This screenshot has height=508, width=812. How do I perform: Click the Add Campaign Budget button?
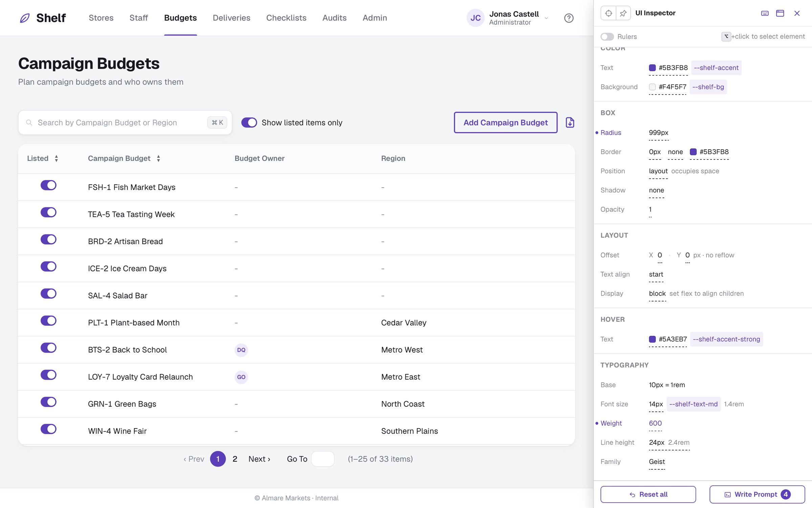[x=505, y=122]
